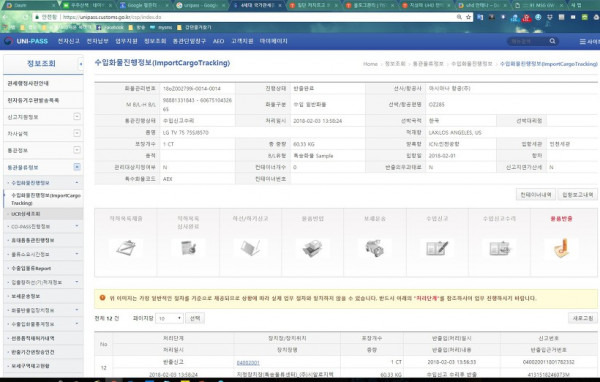Image resolution: width=600 pixels, height=382 pixels.
Task: Click the highlighted 물품반출 step icon
Action: point(561,248)
